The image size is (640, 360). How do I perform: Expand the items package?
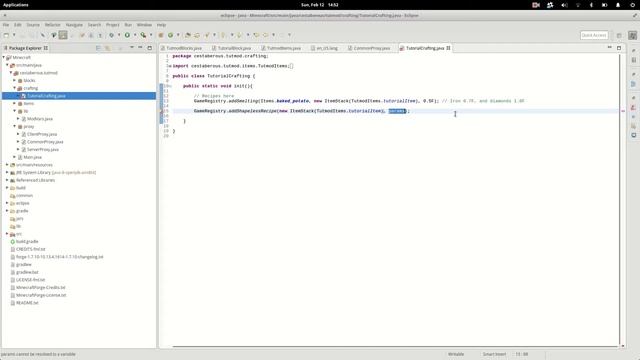[x=15, y=104]
